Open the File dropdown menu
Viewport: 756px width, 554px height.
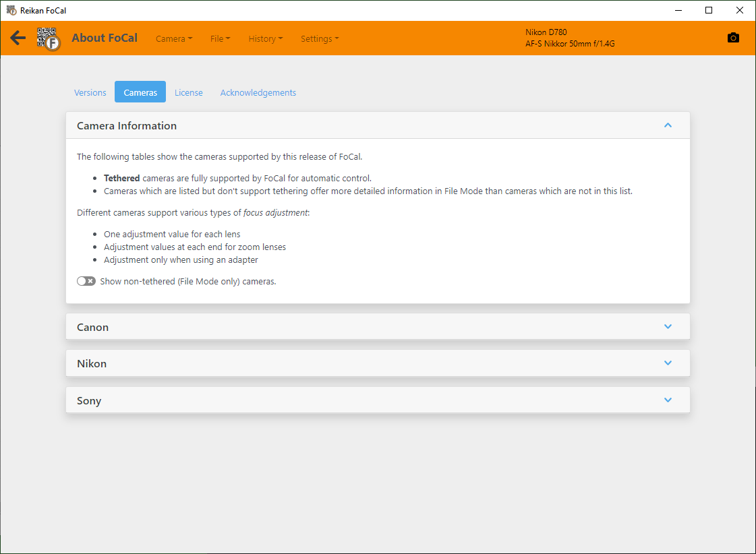coord(220,38)
